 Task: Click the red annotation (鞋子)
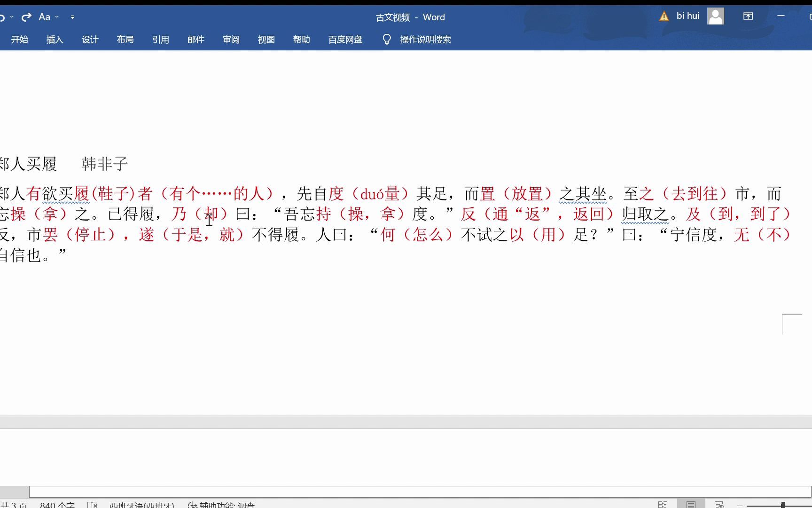(x=113, y=193)
